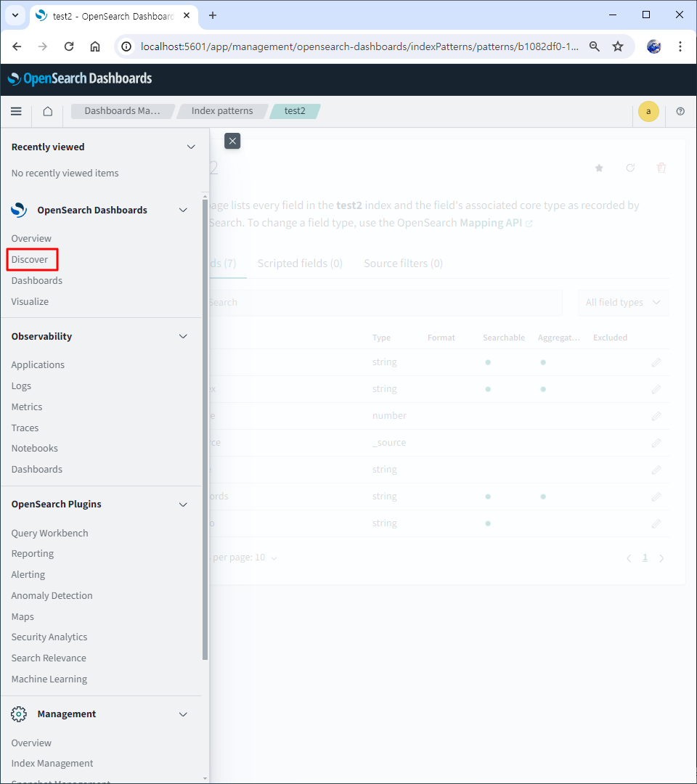
Task: Open Visualize in the sidebar
Action: click(30, 301)
